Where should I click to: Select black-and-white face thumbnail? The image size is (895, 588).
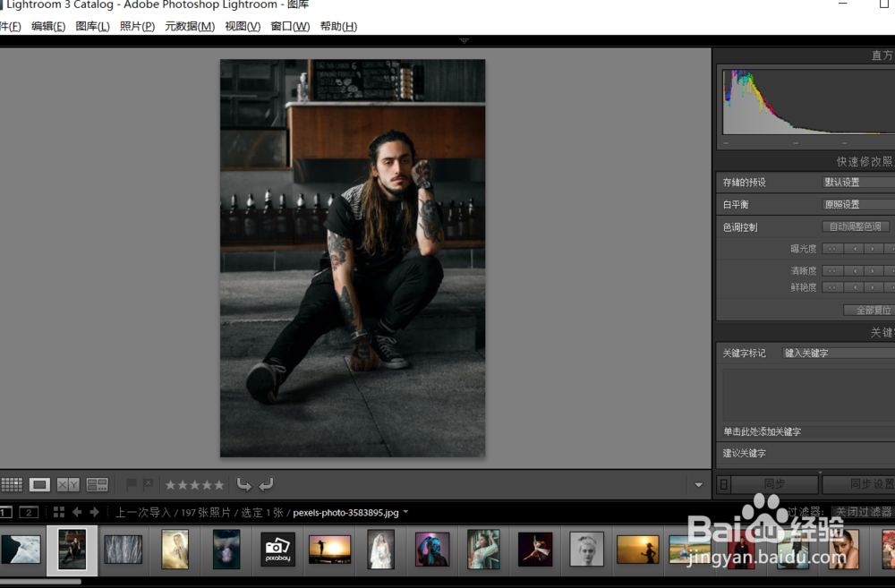coord(587,550)
